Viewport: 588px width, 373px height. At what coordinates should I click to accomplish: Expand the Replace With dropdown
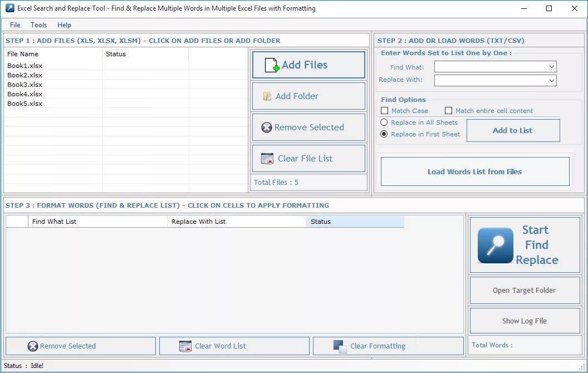tap(552, 80)
